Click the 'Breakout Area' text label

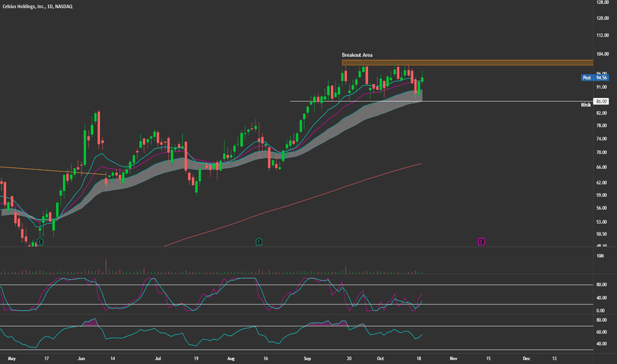pyautogui.click(x=357, y=55)
